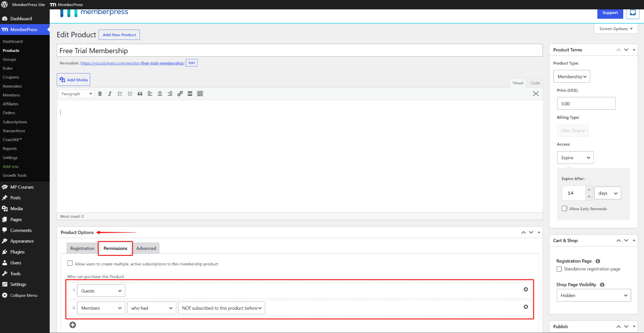Insert a numbered list

click(130, 94)
